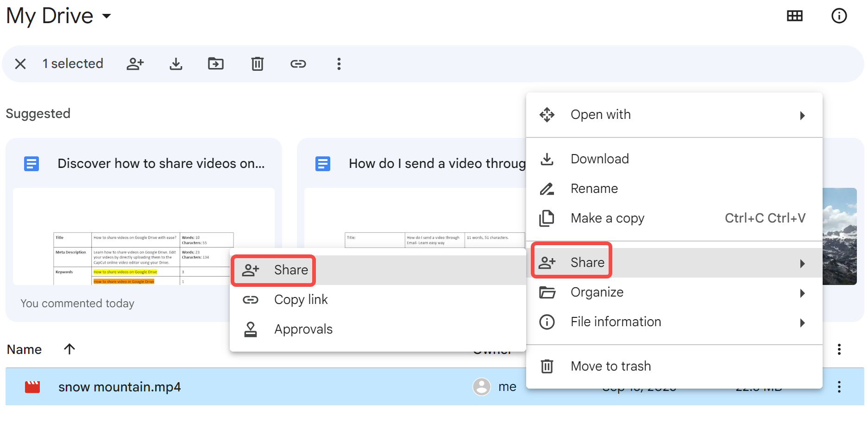Viewport: 868px width, 421px height.
Task: Choose Move to trash from context menu
Action: (610, 366)
